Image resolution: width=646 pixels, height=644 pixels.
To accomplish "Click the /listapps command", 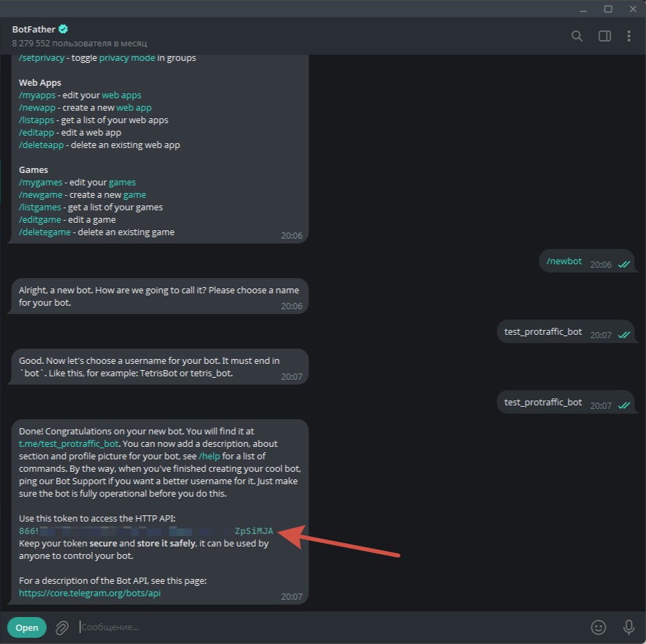I will click(x=36, y=120).
